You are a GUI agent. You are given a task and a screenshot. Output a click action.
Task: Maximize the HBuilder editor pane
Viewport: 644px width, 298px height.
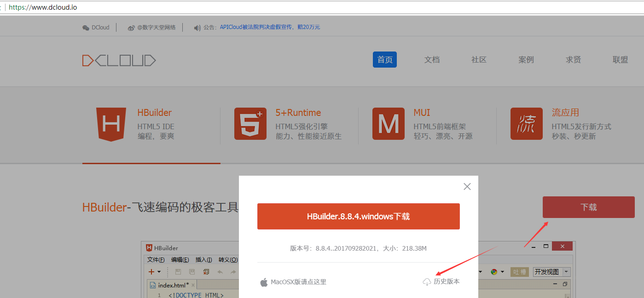pos(566,284)
